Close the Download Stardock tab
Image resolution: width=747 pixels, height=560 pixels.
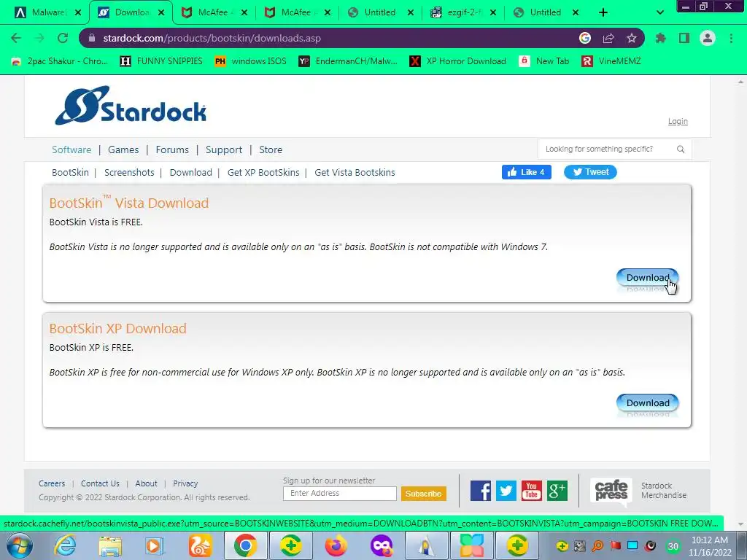(x=161, y=12)
